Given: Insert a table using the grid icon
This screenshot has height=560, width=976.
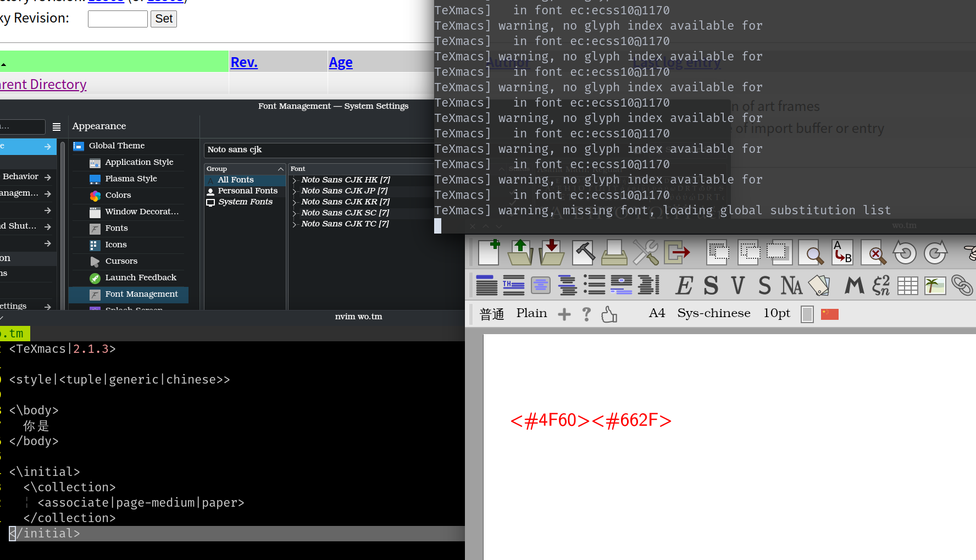Looking at the screenshot, I should [907, 285].
